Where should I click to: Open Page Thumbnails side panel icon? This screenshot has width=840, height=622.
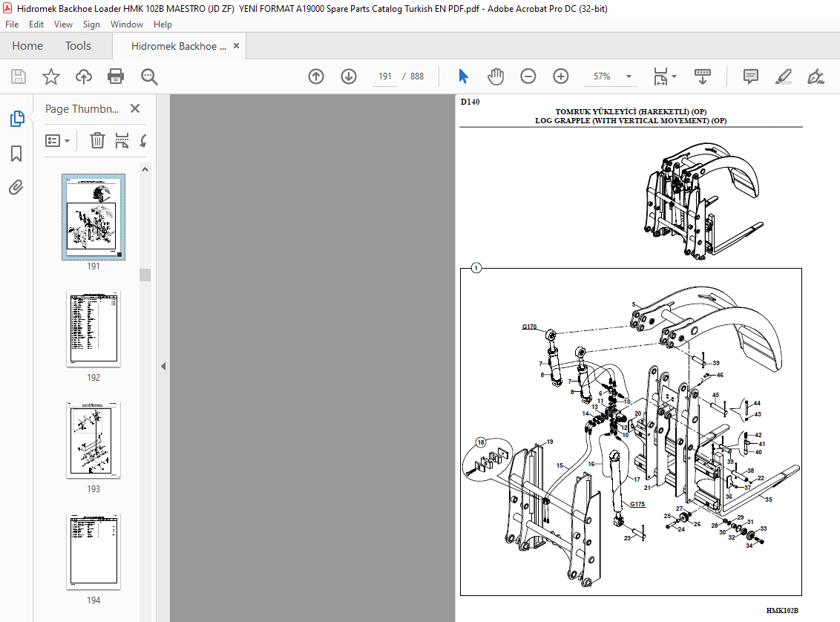(16, 119)
